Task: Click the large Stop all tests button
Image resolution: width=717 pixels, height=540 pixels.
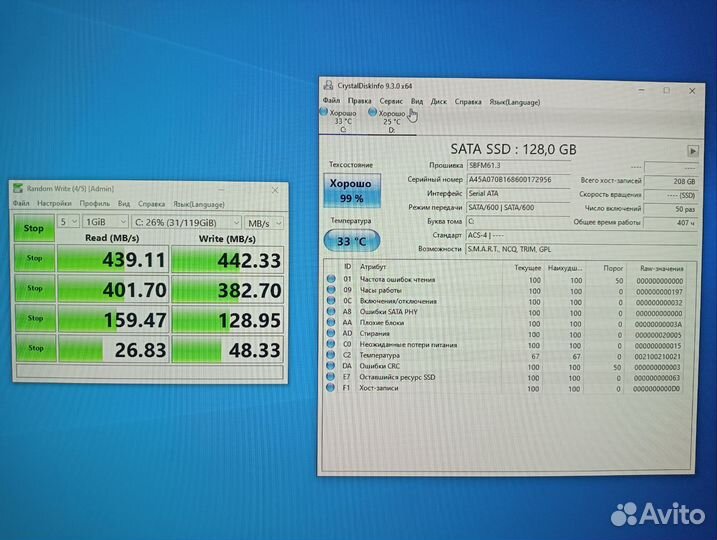Action: click(34, 228)
